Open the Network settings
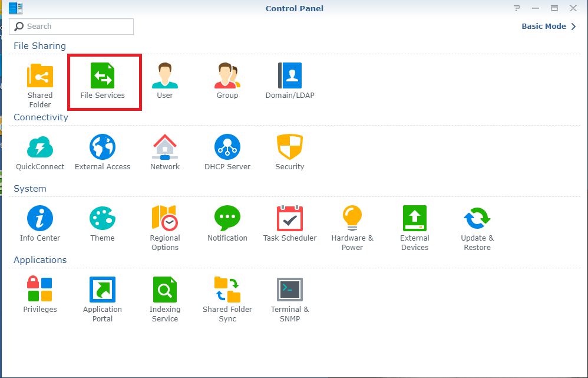Screen dimensions: 588x378 [x=165, y=148]
